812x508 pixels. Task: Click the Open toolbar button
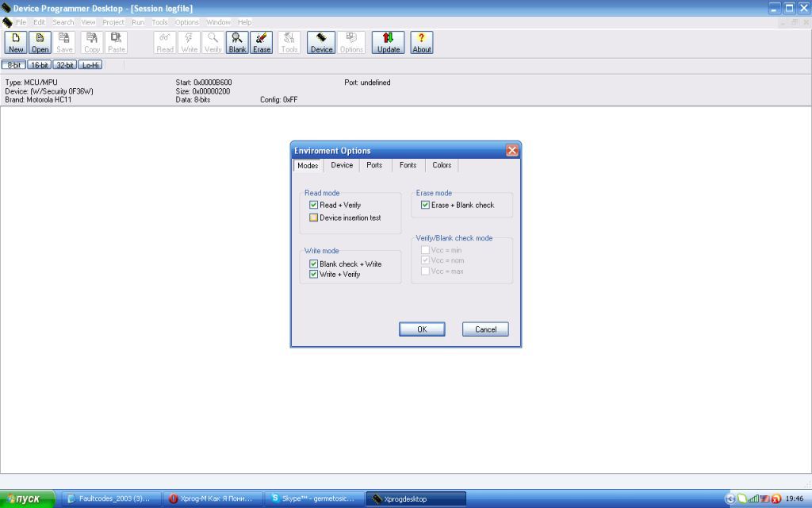click(x=40, y=43)
